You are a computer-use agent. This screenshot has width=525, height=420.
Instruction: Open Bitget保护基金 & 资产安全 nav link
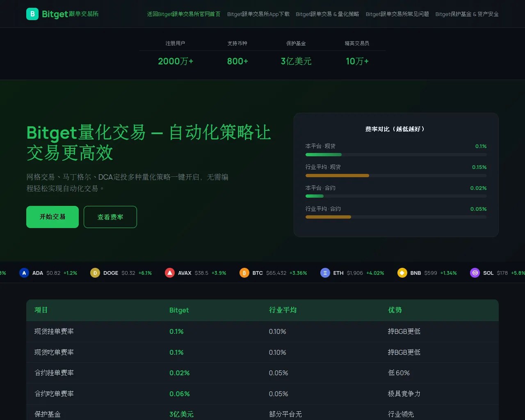tap(467, 14)
